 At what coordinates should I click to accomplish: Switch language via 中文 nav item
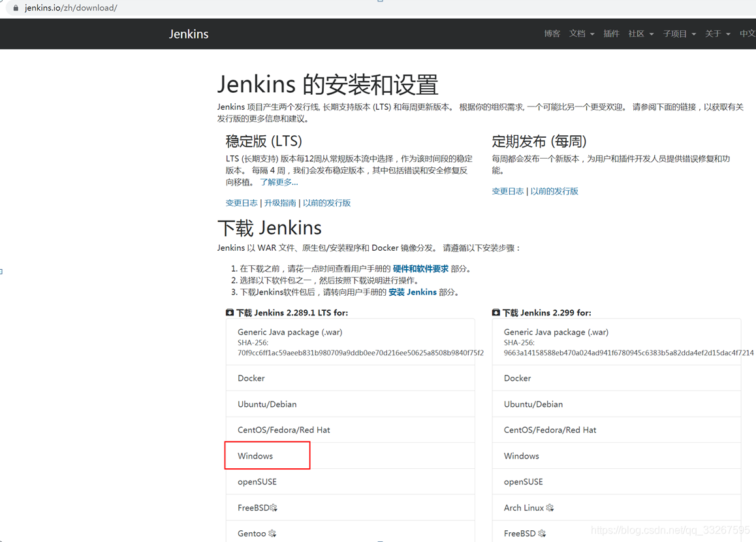748,34
